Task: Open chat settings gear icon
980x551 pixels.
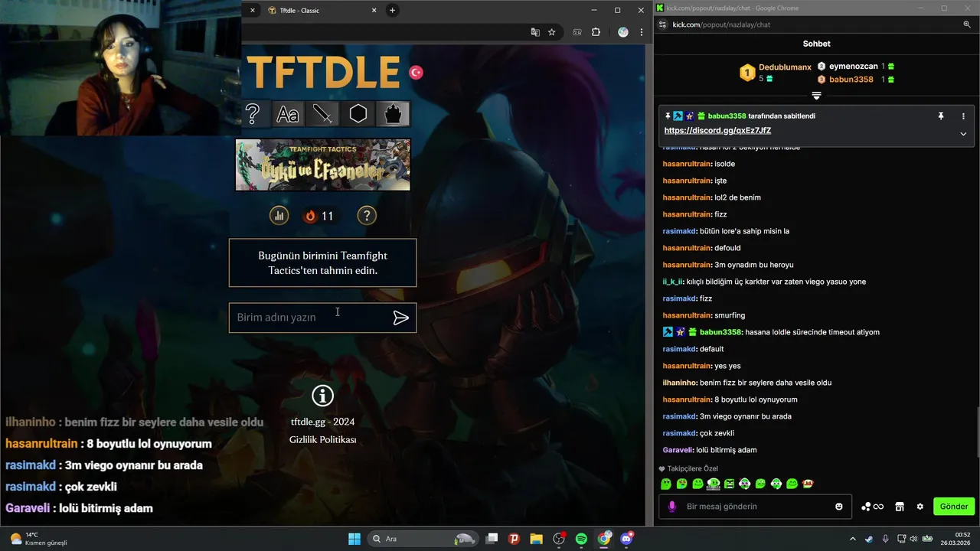Action: coord(920,507)
